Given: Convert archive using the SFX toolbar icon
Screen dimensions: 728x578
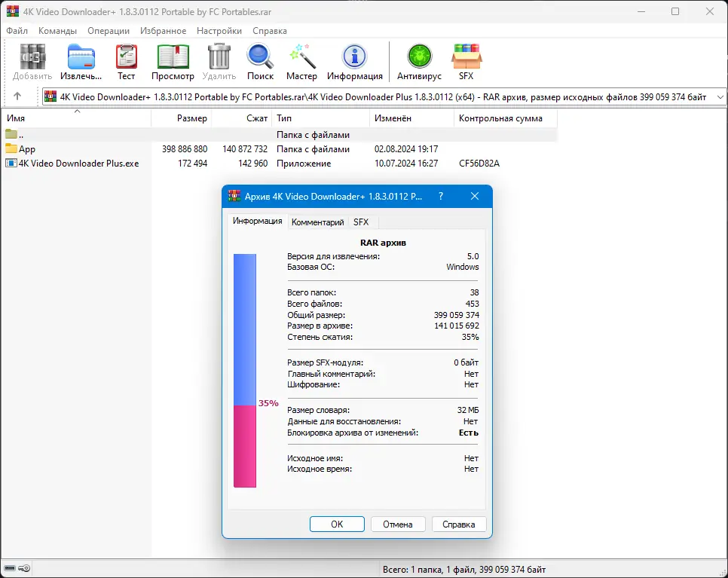Looking at the screenshot, I should pos(466,60).
